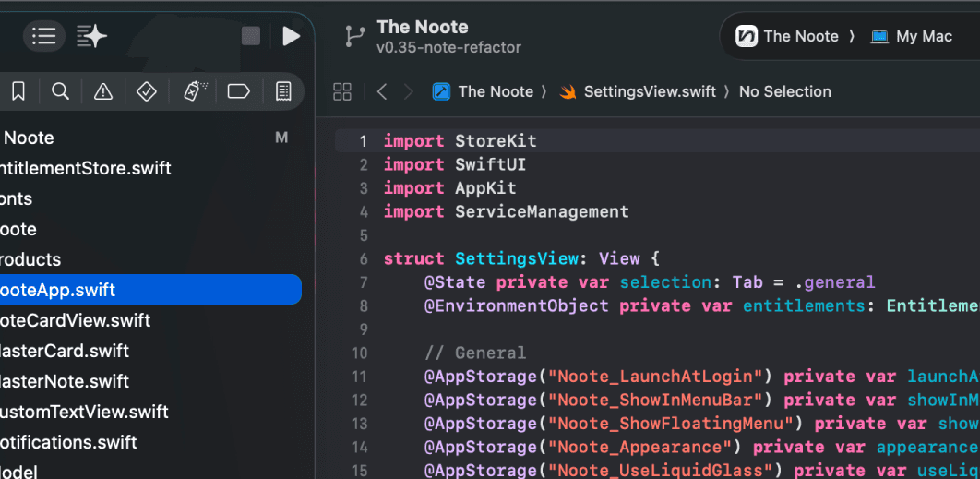
Task: Go forward in editor history
Action: [x=408, y=92]
